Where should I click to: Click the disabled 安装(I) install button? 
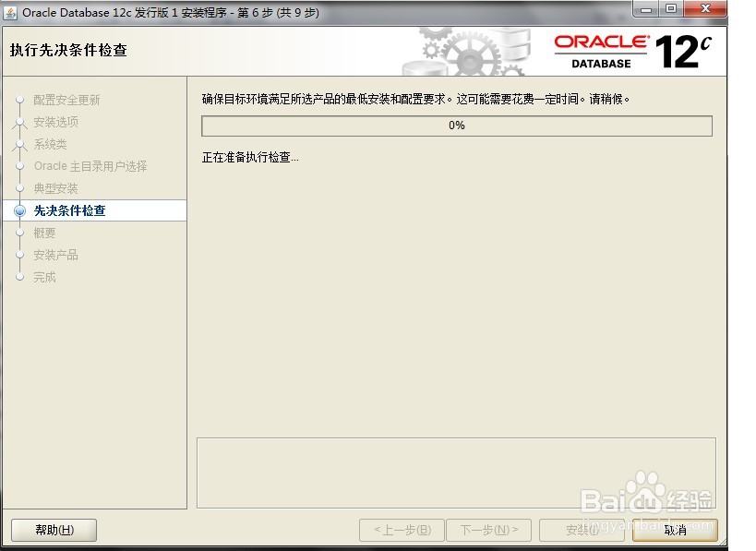582,530
